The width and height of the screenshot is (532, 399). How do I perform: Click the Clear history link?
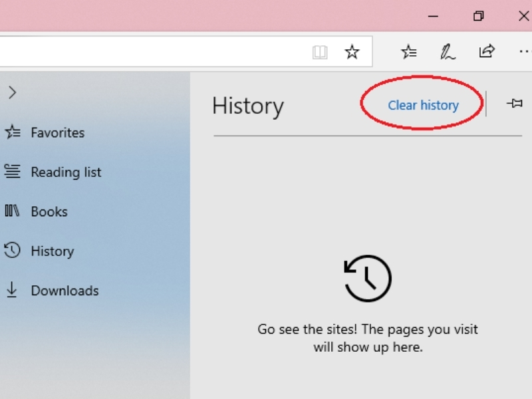[x=423, y=106]
